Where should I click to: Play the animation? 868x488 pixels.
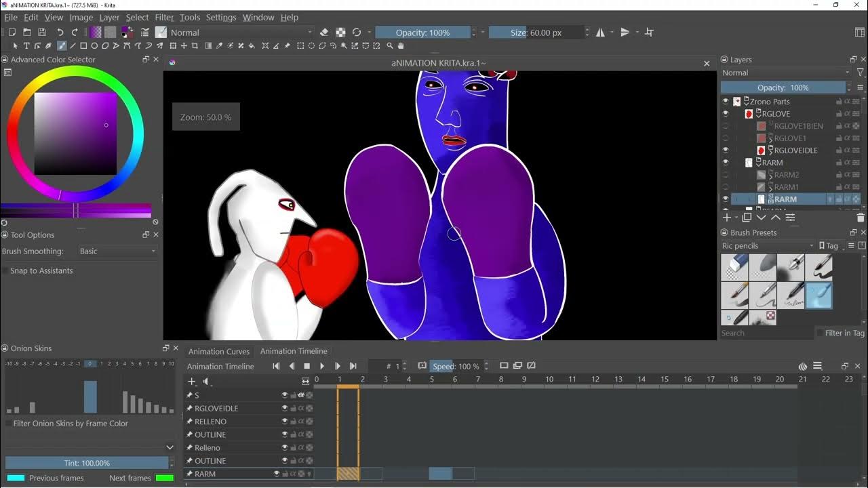pyautogui.click(x=322, y=366)
